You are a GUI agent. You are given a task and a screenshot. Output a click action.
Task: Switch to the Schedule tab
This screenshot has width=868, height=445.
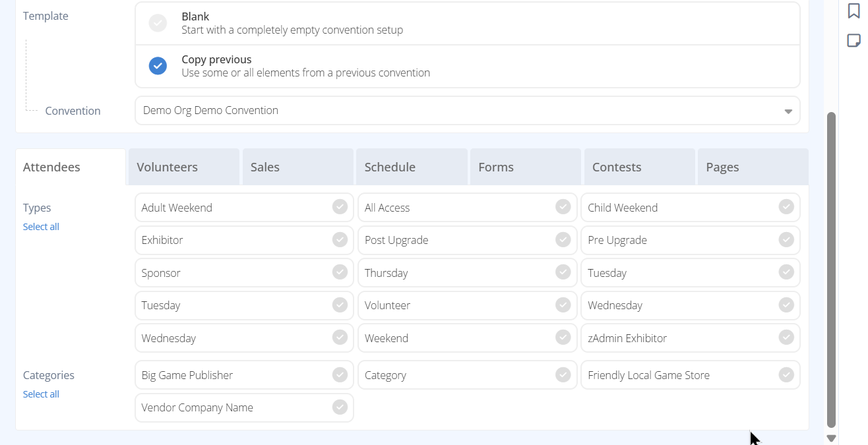[x=390, y=167]
